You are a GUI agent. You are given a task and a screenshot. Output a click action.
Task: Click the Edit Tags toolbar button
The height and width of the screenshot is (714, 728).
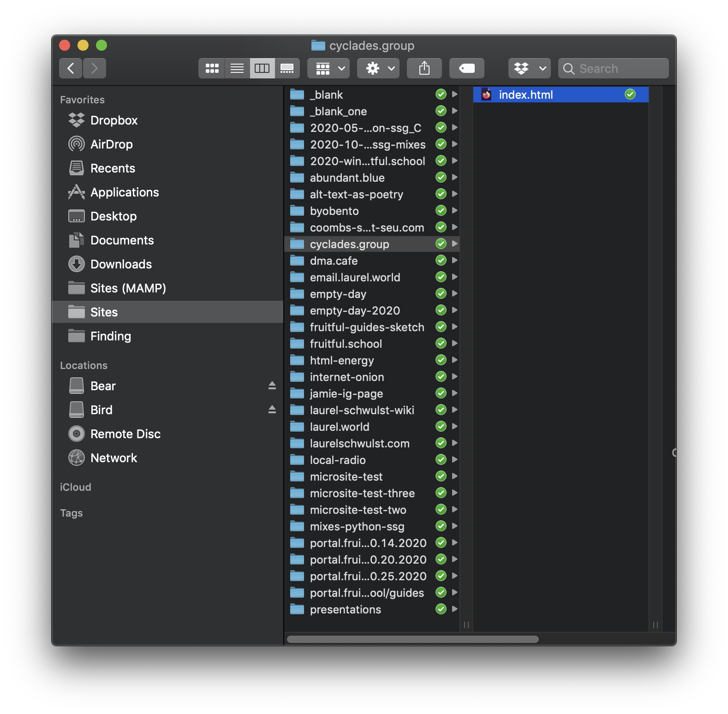(466, 68)
